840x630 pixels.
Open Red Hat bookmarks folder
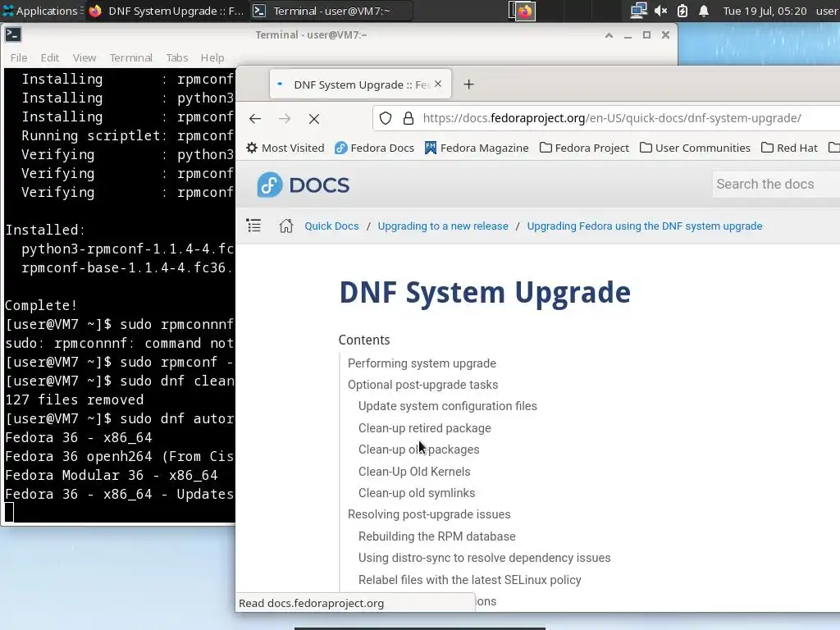789,148
